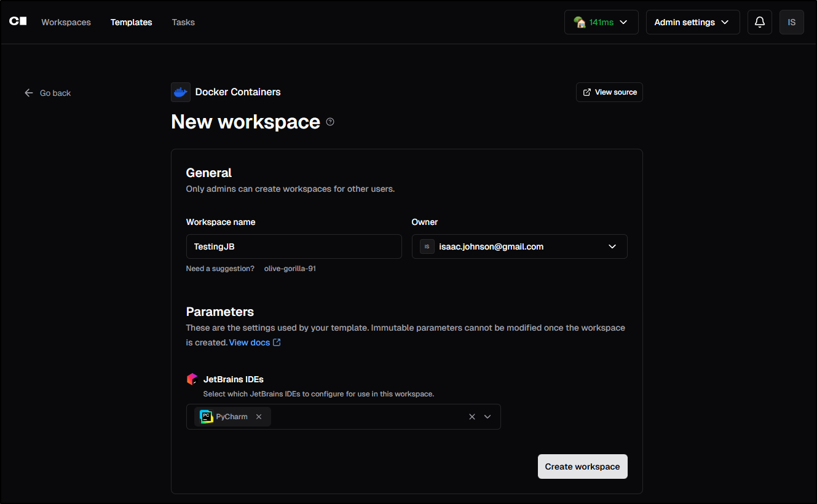This screenshot has width=817, height=504.
Task: Click the IS user avatar
Action: tap(791, 22)
